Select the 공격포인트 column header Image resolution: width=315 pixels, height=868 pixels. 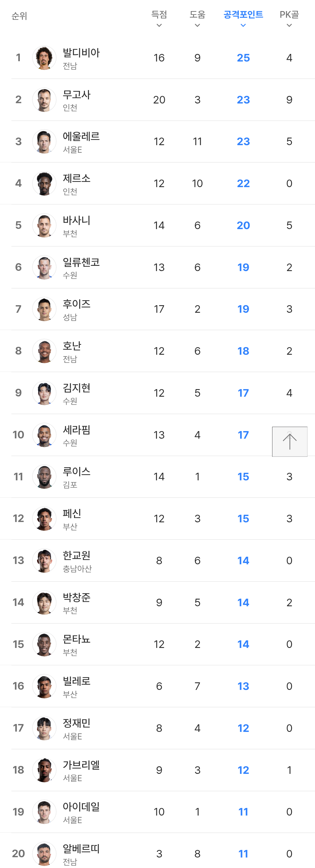point(243,15)
